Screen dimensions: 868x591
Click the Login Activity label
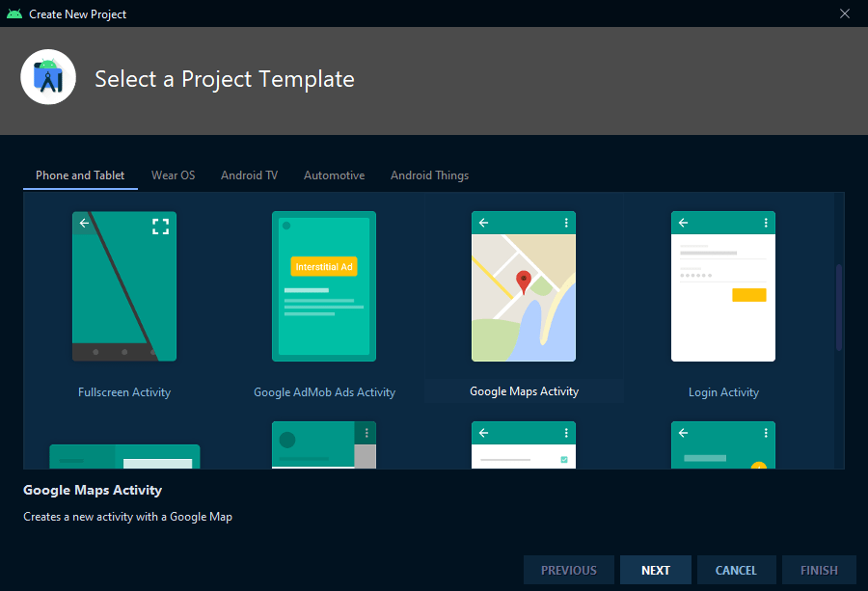(723, 392)
